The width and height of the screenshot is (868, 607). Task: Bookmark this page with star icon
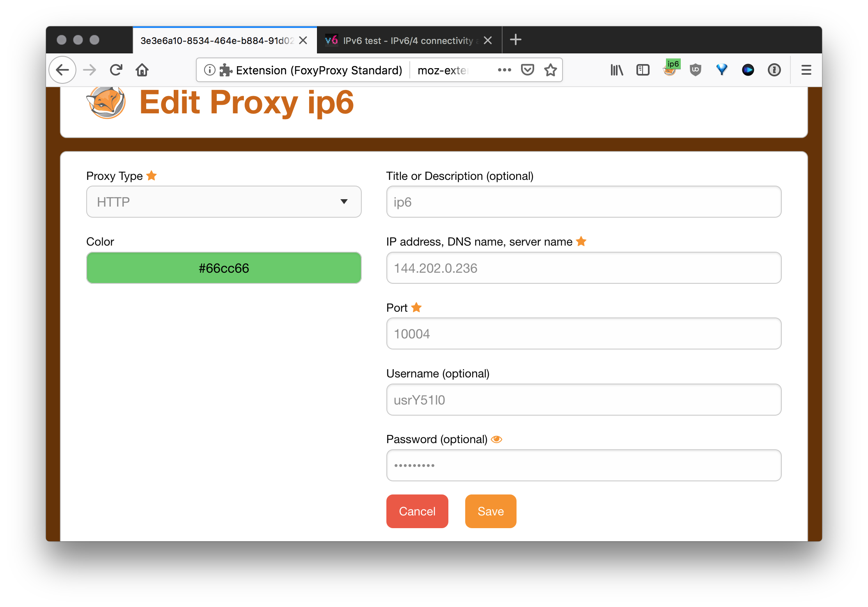click(550, 70)
